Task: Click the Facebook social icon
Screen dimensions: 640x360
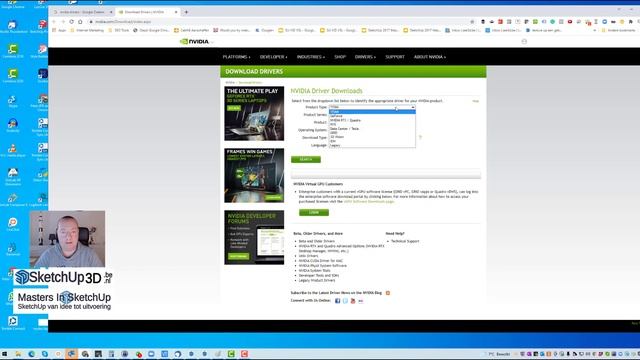Action: click(338, 301)
